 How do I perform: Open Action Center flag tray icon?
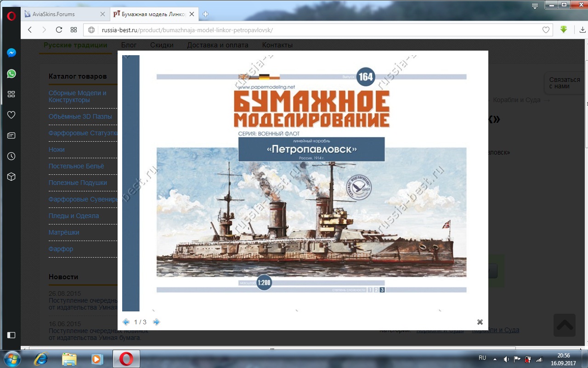pyautogui.click(x=517, y=359)
